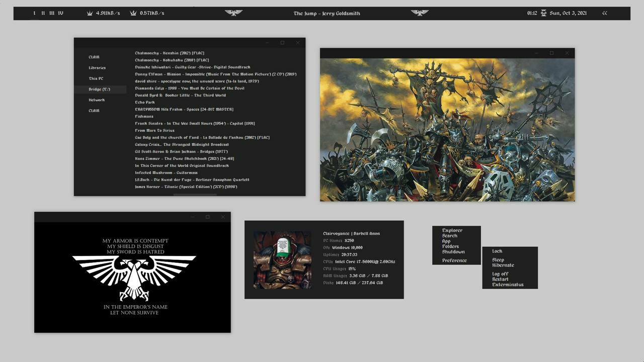Click the date Sun, Oct 3, 2021
Image resolution: width=644 pixels, height=362 pixels.
click(x=568, y=13)
